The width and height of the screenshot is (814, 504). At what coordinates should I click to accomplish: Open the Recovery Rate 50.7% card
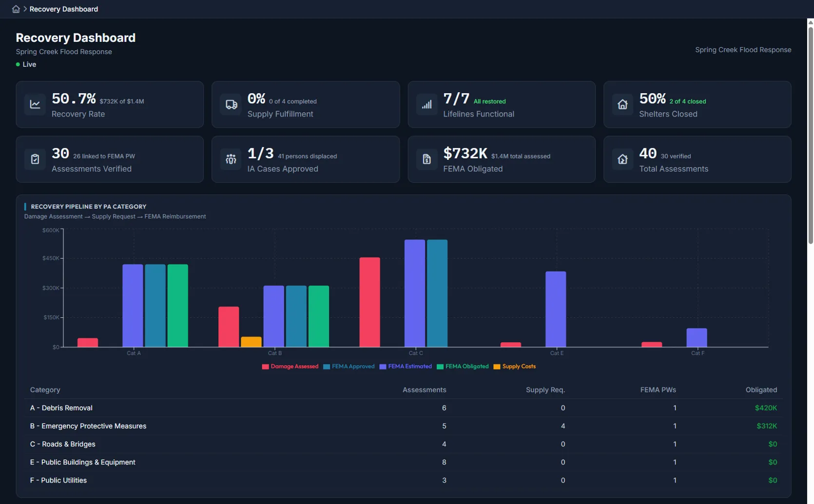coord(110,104)
